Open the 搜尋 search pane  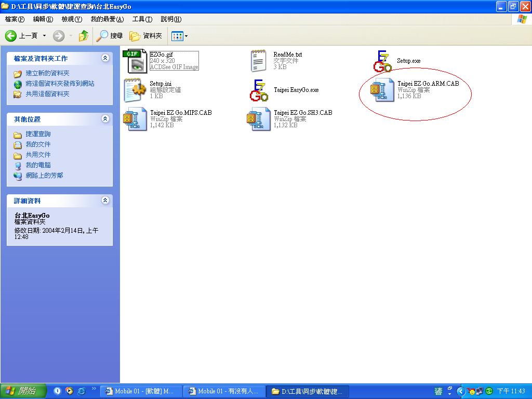point(109,36)
